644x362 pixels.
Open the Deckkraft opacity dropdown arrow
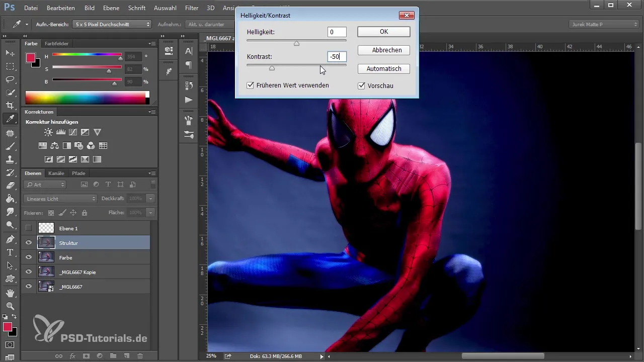click(x=150, y=199)
